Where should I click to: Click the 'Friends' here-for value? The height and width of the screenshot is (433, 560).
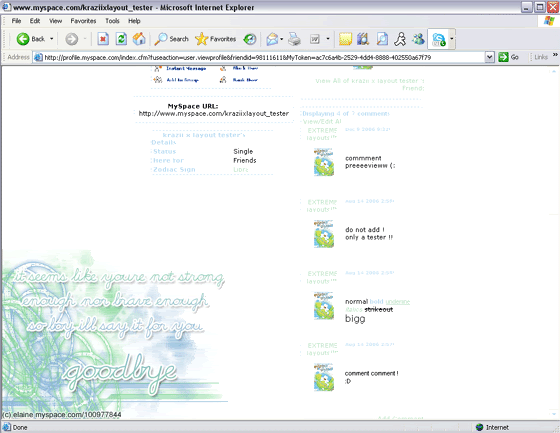[x=245, y=160]
